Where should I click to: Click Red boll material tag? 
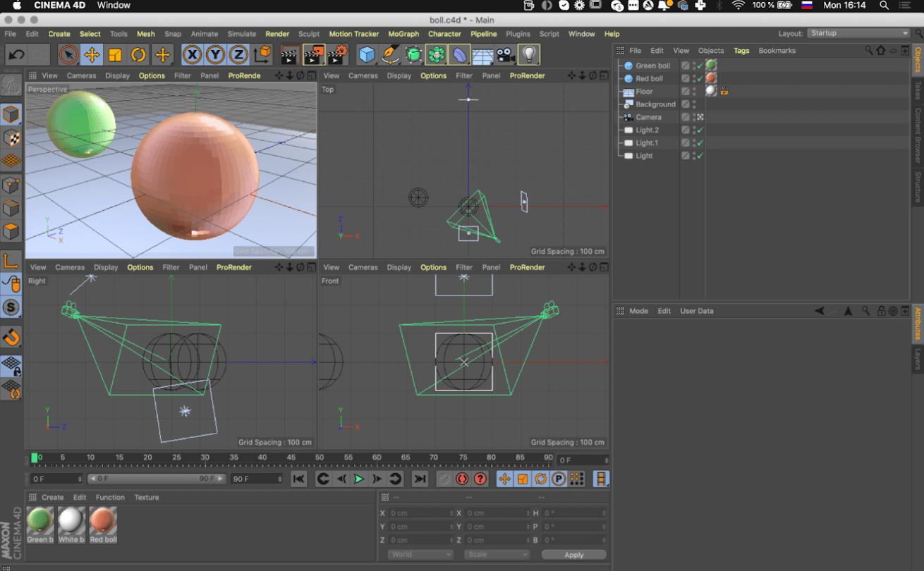[711, 78]
